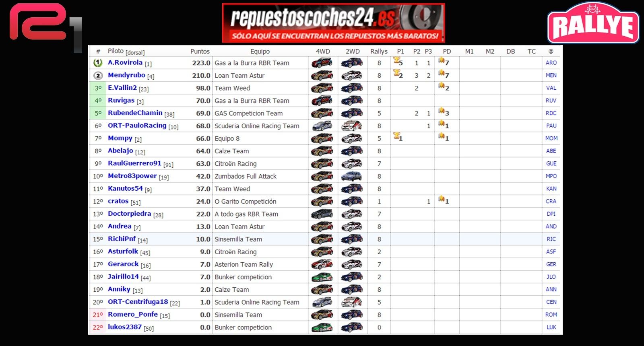This screenshot has height=346, width=644.
Task: Click first-place laurel badge icon
Action: tap(98, 63)
